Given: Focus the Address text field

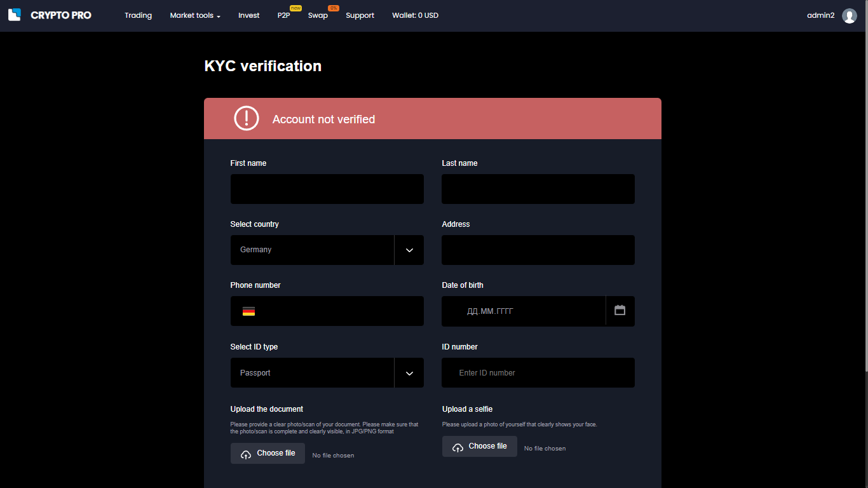Looking at the screenshot, I should pyautogui.click(x=538, y=250).
